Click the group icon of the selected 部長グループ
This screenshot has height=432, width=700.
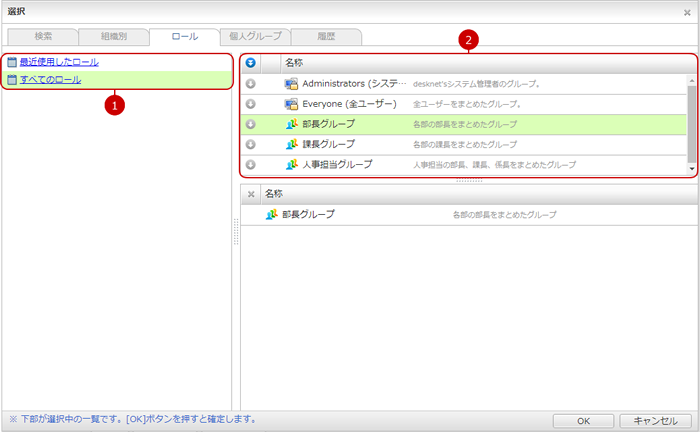(x=272, y=214)
